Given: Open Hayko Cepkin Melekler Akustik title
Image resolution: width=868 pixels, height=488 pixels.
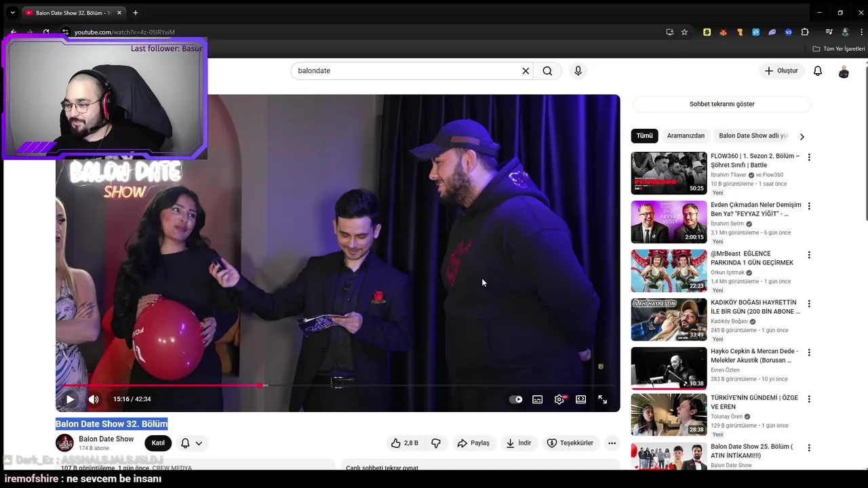Looking at the screenshot, I should [754, 356].
